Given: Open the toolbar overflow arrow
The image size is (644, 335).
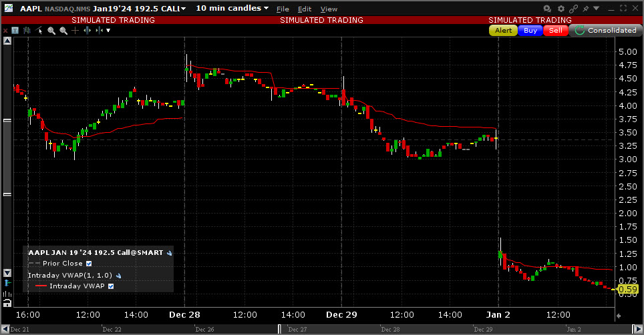Looking at the screenshot, I should pos(108,30).
